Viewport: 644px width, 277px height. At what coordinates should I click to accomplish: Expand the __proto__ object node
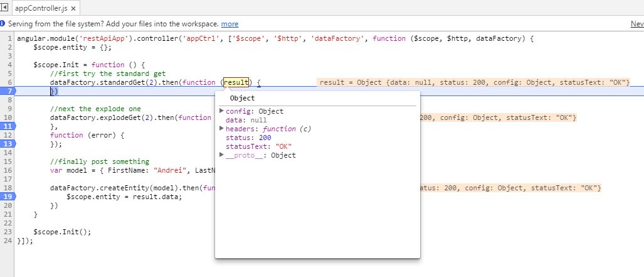pos(221,155)
